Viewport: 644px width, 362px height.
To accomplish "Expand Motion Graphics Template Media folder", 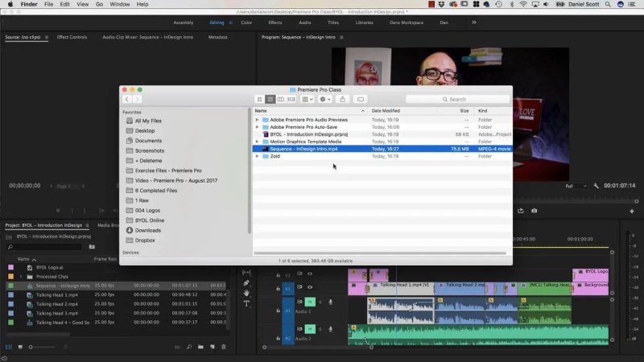I will pyautogui.click(x=257, y=142).
